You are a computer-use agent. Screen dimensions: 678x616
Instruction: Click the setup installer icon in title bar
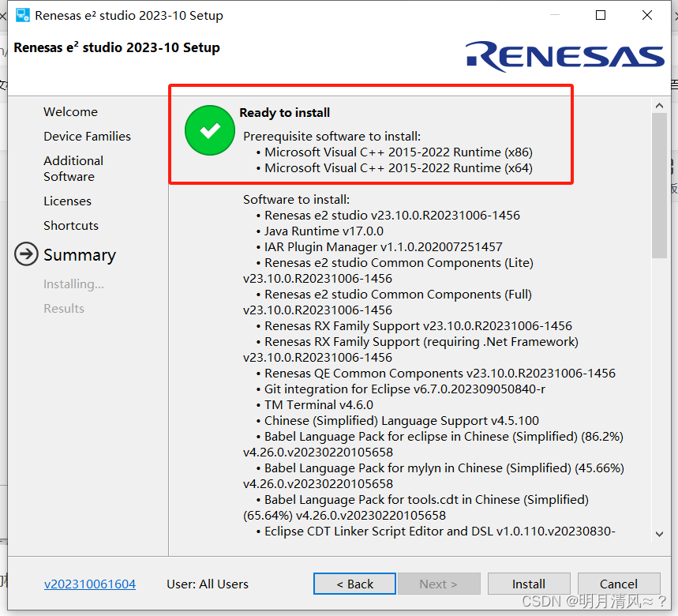(22, 15)
